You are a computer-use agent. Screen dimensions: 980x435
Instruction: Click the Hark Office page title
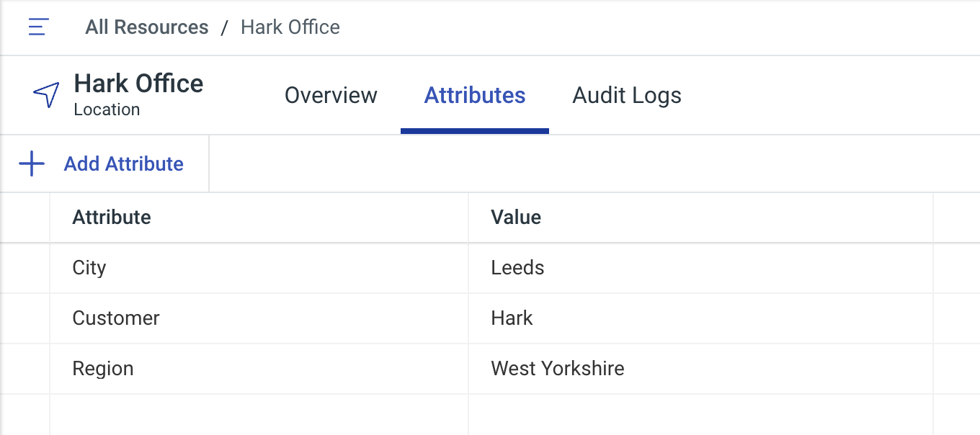(x=139, y=84)
